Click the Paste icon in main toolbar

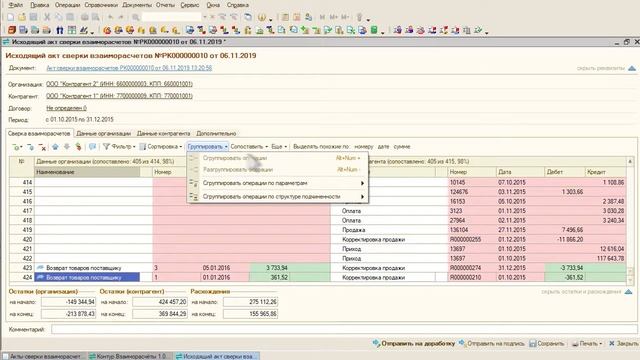coord(70,17)
